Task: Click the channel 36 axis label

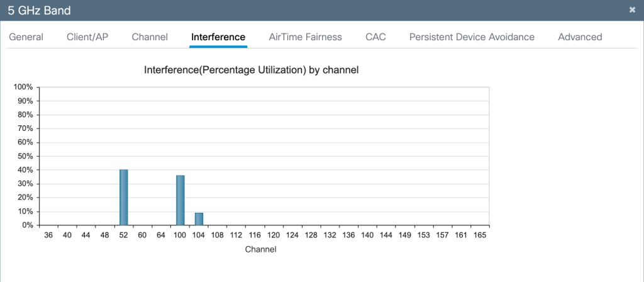Action: [48, 235]
